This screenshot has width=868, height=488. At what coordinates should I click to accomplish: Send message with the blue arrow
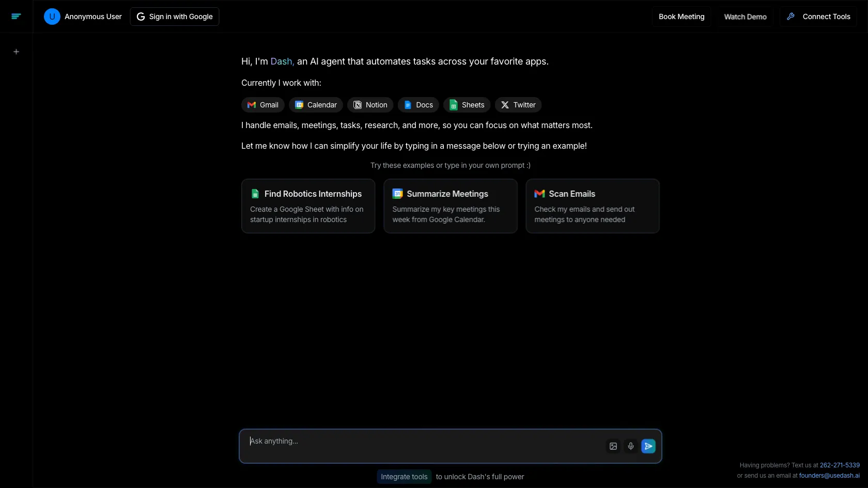[x=648, y=446]
